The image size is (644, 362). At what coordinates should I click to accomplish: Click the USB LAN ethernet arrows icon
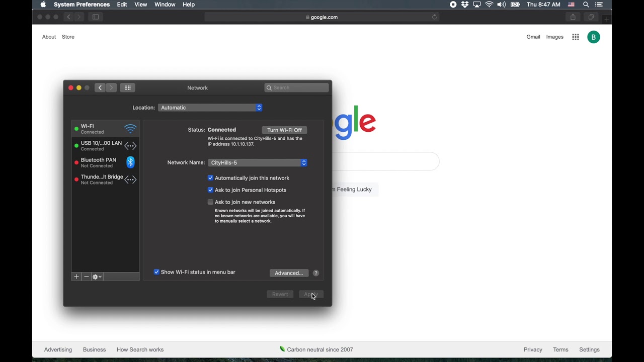coord(130,146)
